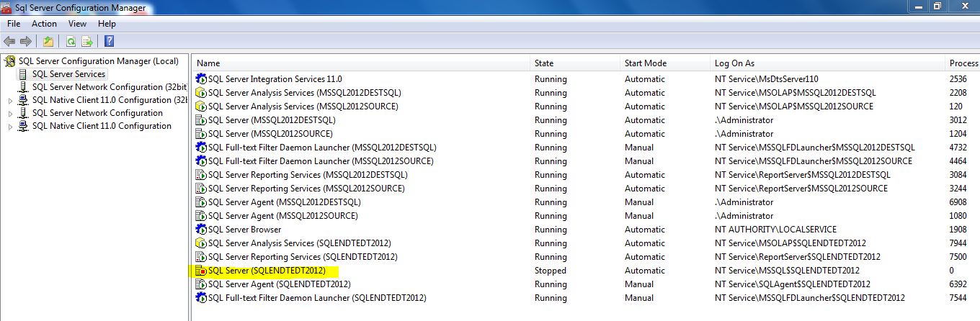
Task: Click the Up one level folder icon
Action: pyautogui.click(x=48, y=41)
